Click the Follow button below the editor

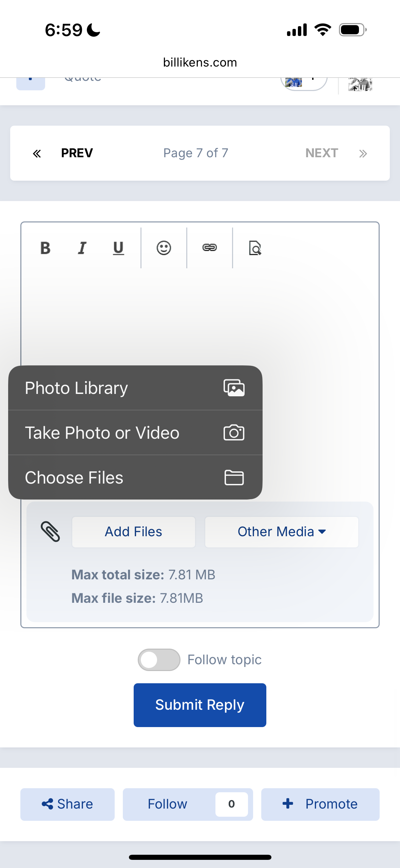(x=168, y=804)
